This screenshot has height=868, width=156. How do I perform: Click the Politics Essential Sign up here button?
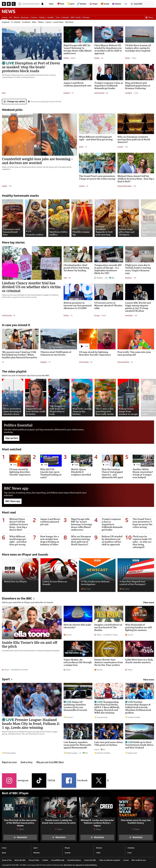pyautogui.click(x=11, y=438)
